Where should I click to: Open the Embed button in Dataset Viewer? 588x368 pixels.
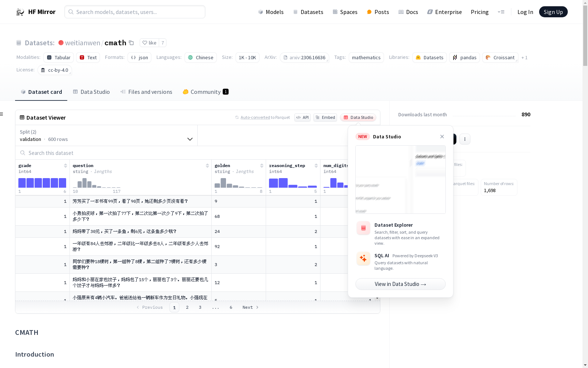325,117
